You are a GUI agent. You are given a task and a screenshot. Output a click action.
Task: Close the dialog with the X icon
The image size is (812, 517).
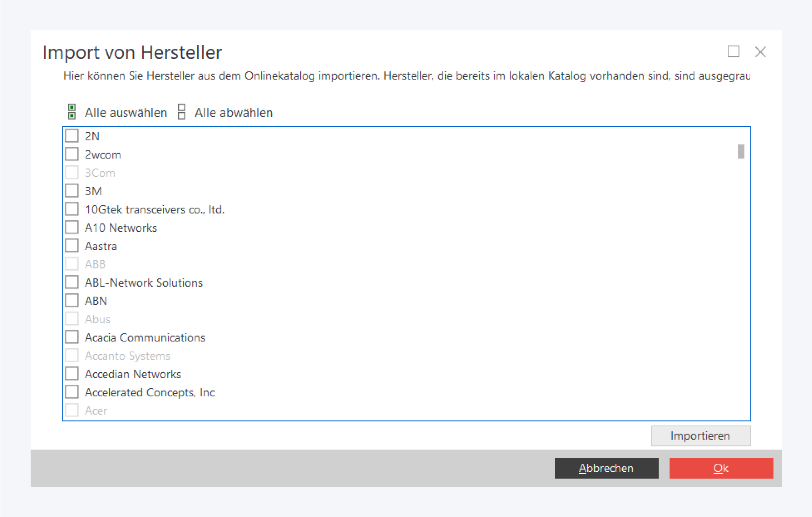pyautogui.click(x=760, y=52)
